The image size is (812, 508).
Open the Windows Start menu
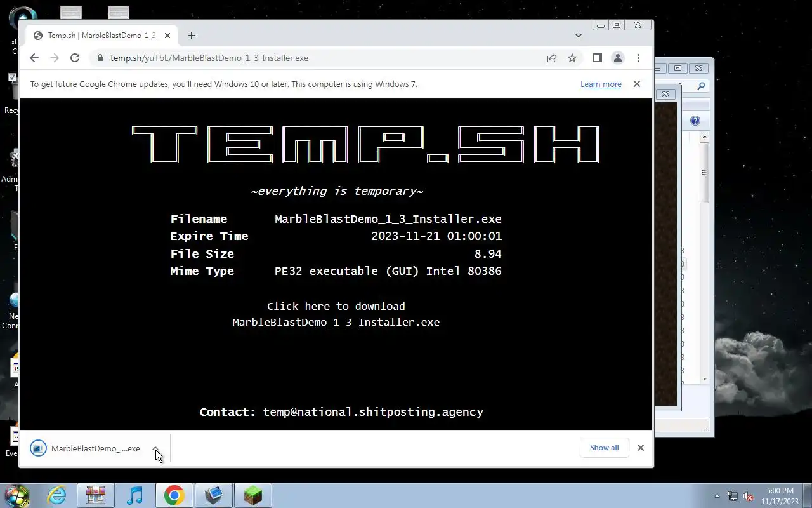coord(17,495)
